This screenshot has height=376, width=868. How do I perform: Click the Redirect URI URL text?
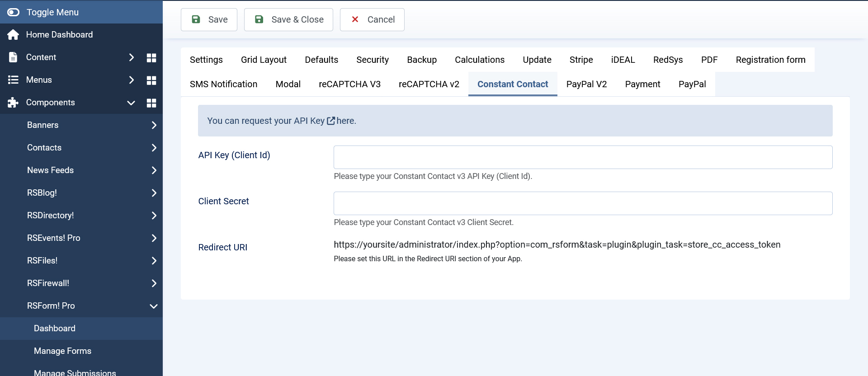pyautogui.click(x=557, y=244)
